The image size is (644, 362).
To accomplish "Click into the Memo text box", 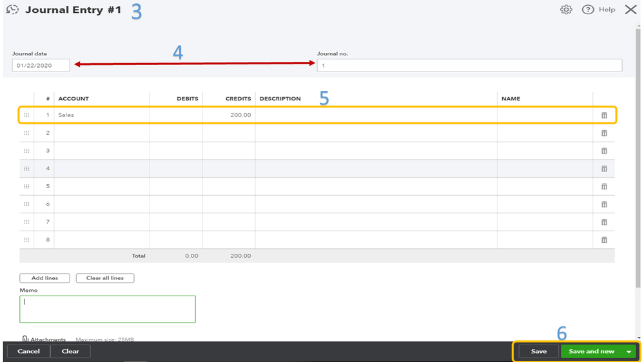I will click(108, 309).
